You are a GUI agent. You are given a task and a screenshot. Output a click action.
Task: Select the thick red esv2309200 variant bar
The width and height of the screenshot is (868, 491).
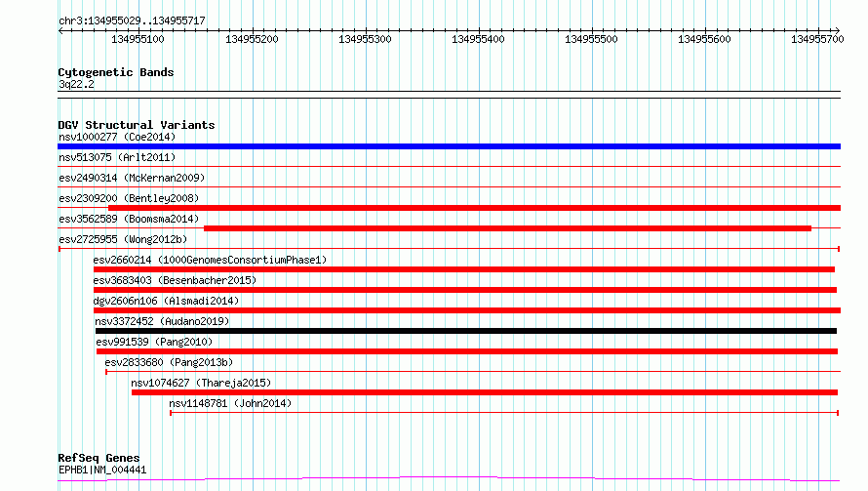pyautogui.click(x=474, y=208)
